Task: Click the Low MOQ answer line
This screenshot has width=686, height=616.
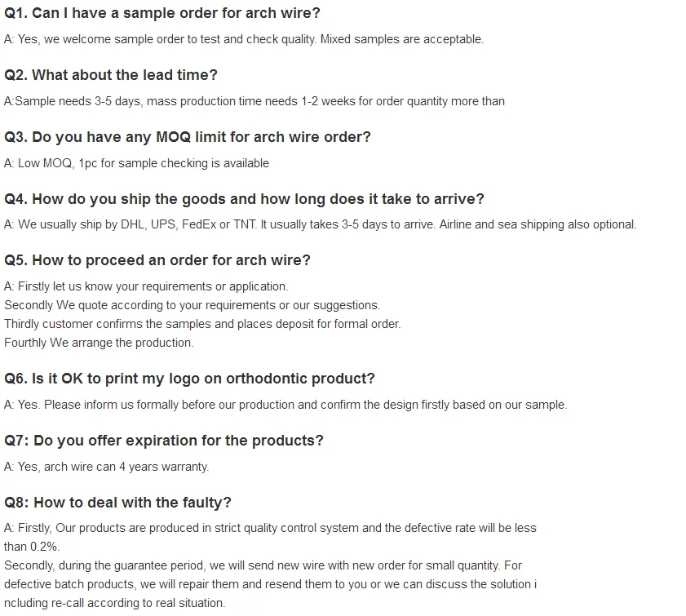Action: (x=136, y=163)
